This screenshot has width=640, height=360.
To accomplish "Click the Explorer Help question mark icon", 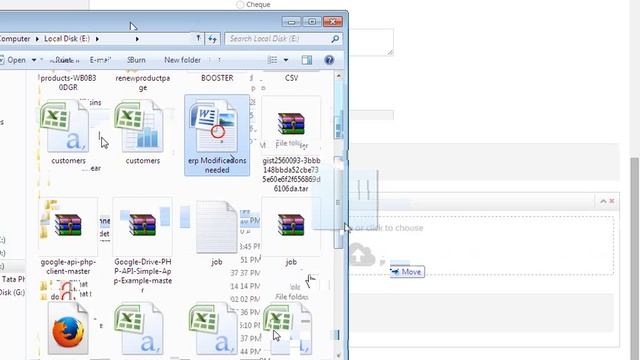I will (x=329, y=60).
